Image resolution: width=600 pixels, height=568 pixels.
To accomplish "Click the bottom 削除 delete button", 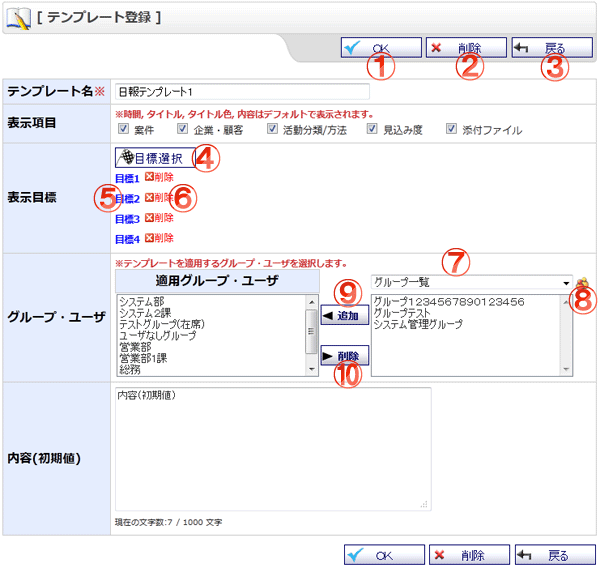I will point(469,555).
